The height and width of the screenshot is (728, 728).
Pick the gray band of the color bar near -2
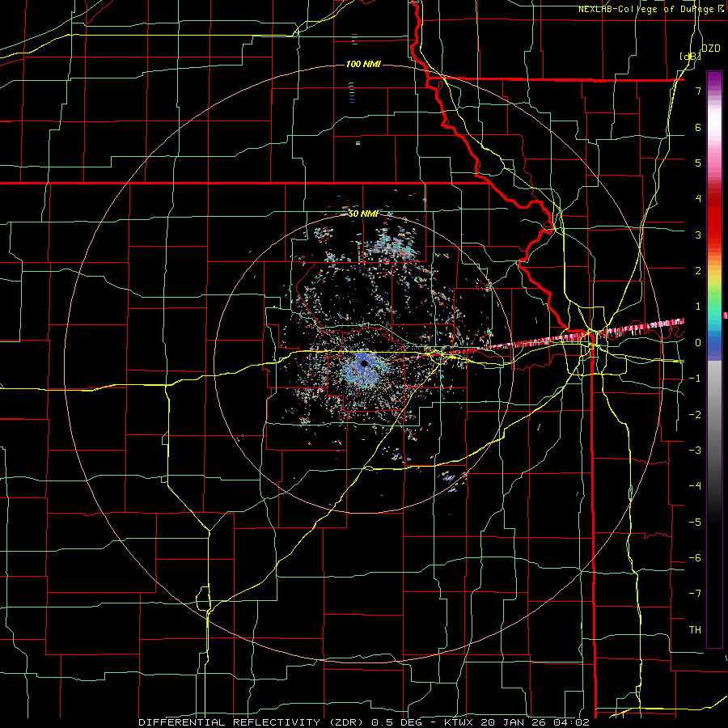[714, 413]
